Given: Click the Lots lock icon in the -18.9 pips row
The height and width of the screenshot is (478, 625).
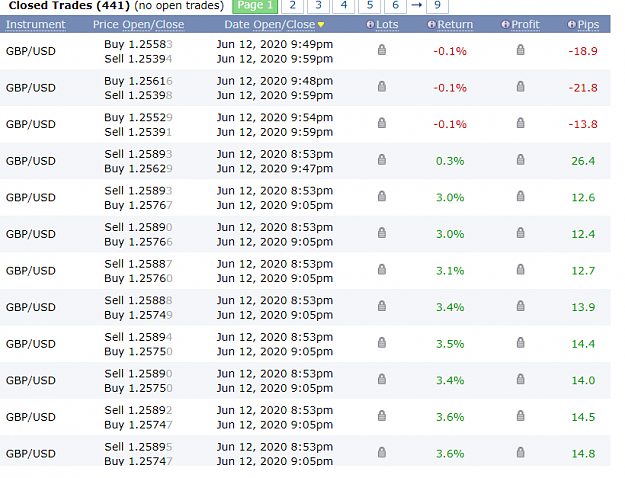Looking at the screenshot, I should [382, 50].
